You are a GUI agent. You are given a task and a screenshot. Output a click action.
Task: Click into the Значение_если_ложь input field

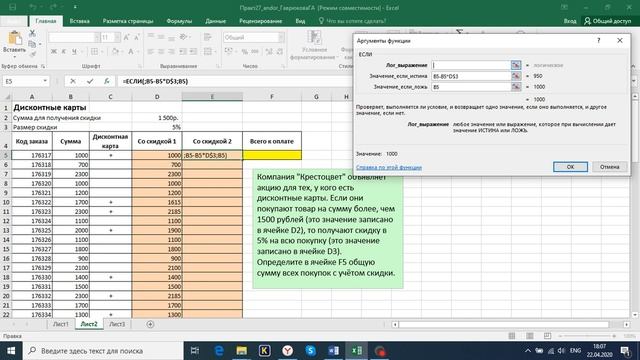point(471,87)
